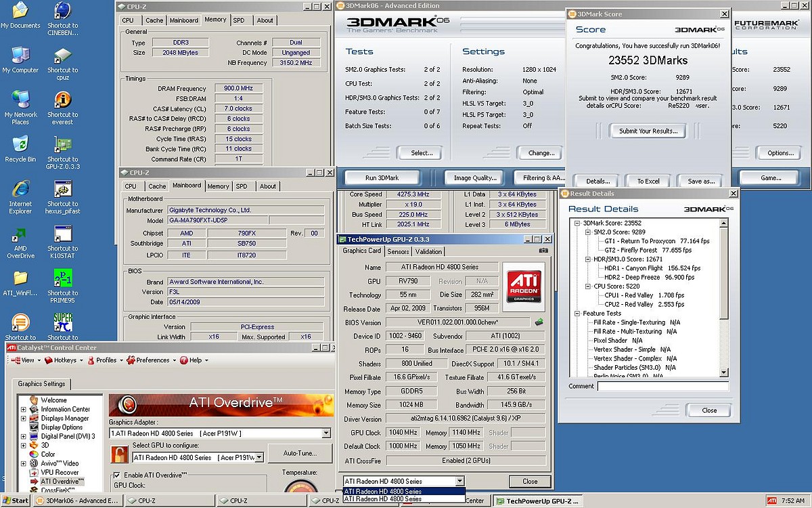
Task: Click Run 3DMark button
Action: tap(382, 178)
